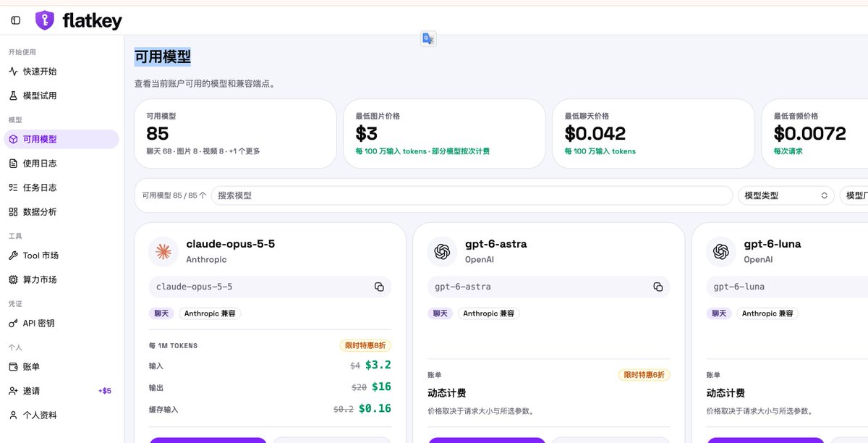The height and width of the screenshot is (443, 868).
Task: Click the gpt-6-luna card title
Action: pyautogui.click(x=773, y=244)
